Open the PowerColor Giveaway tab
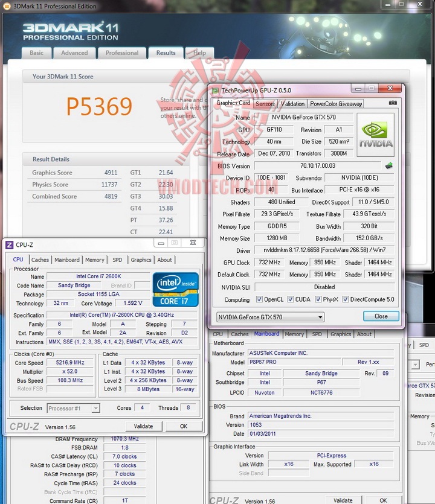435x504 pixels. tap(336, 104)
